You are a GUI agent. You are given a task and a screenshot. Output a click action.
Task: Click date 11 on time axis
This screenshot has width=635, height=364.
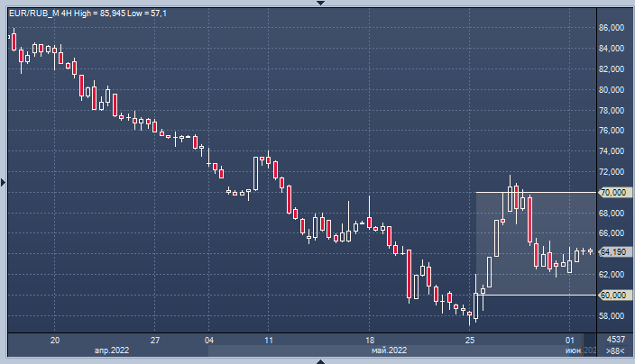coord(269,340)
